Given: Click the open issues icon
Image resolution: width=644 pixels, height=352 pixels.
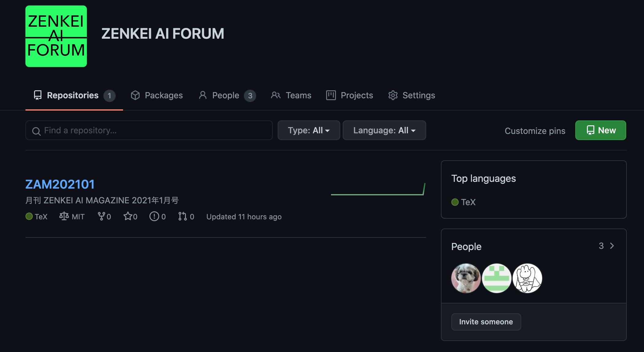Looking at the screenshot, I should [154, 216].
